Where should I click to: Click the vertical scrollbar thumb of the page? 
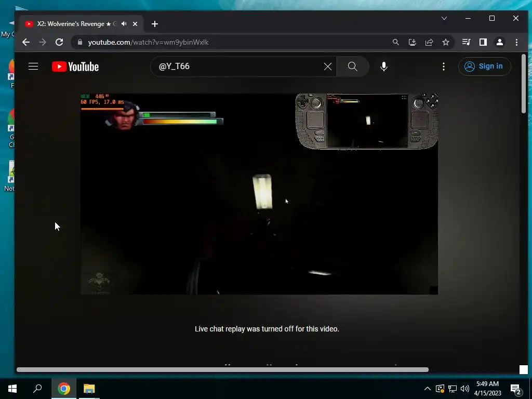point(524,84)
